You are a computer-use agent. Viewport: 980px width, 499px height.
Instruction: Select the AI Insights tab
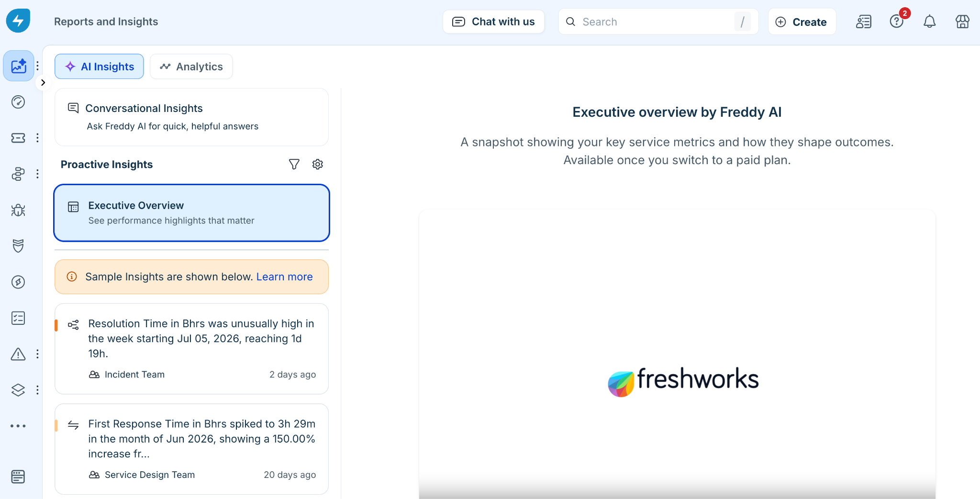point(99,67)
